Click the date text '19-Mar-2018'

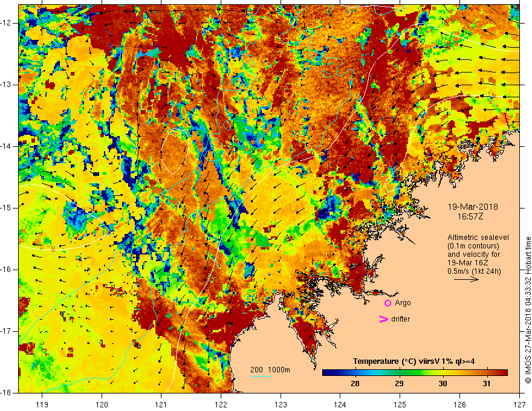click(x=473, y=207)
